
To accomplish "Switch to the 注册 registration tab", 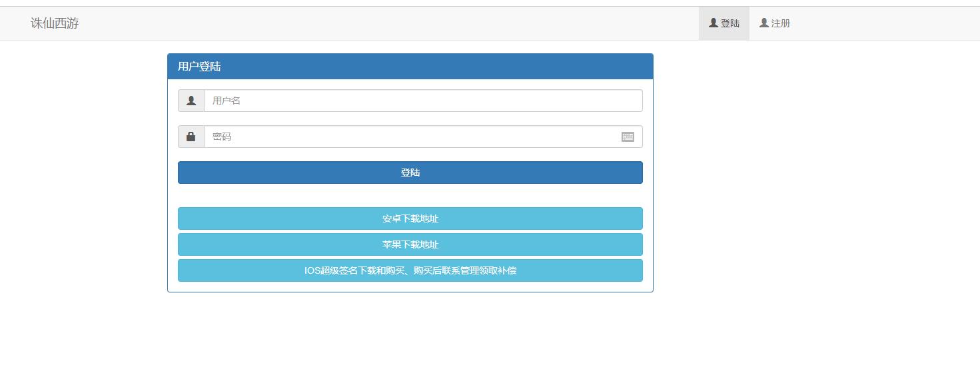I will [x=774, y=23].
